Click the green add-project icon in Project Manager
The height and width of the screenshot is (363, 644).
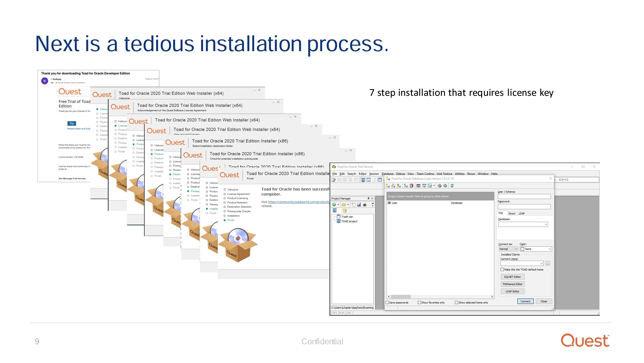tap(334, 205)
